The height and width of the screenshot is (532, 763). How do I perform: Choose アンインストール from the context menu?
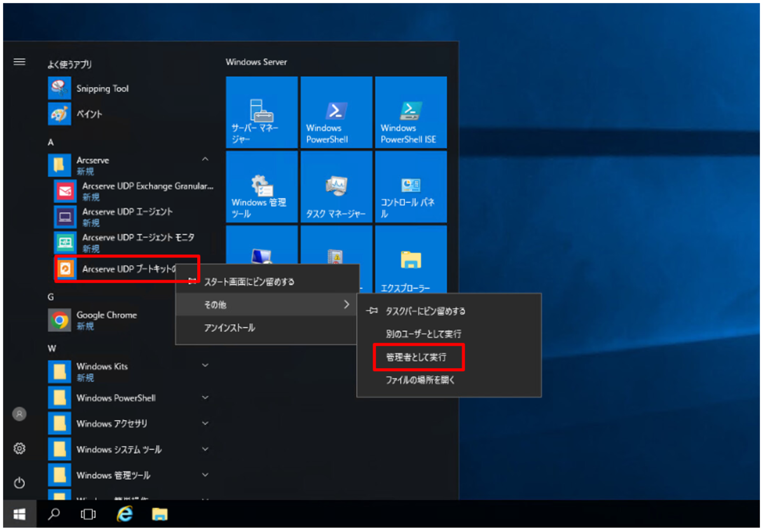click(267, 328)
